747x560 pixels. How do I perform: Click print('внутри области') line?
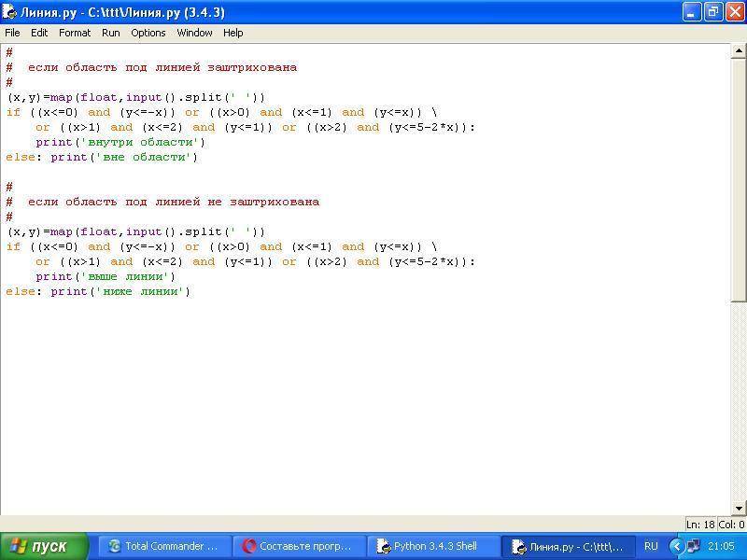pyautogui.click(x=120, y=143)
